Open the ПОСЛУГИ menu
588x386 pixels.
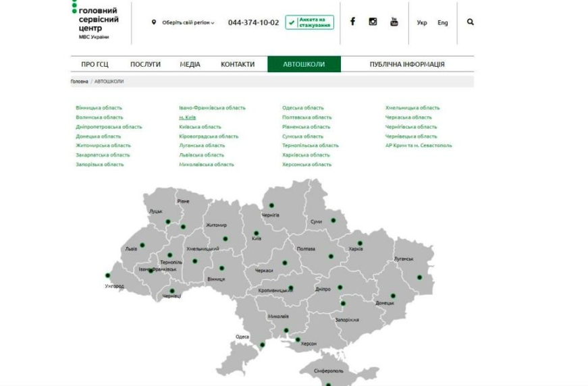pos(145,65)
